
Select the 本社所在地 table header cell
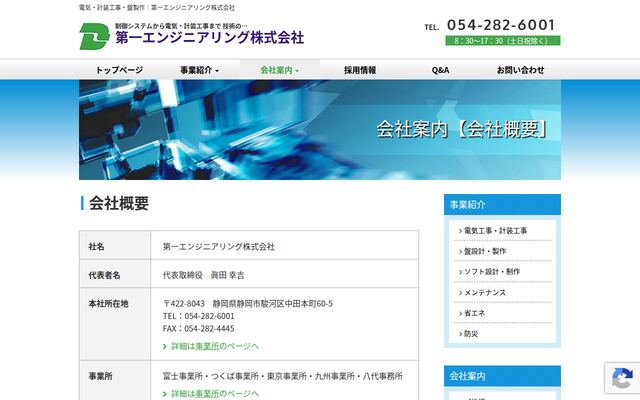pyautogui.click(x=115, y=324)
